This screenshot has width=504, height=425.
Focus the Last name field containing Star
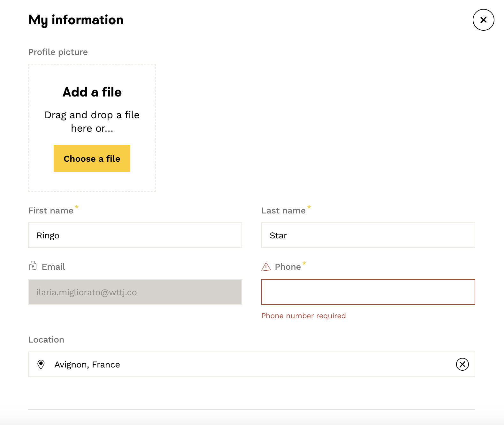[368, 235]
